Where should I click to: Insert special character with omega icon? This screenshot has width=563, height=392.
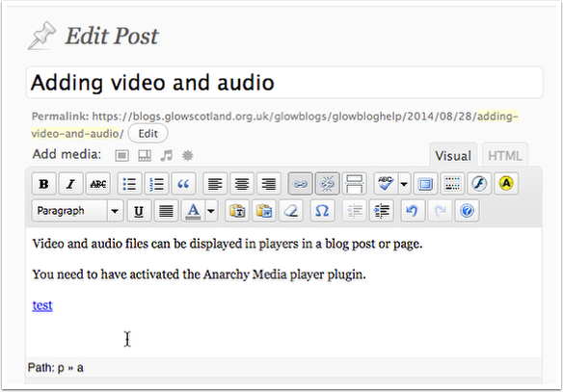pos(322,211)
